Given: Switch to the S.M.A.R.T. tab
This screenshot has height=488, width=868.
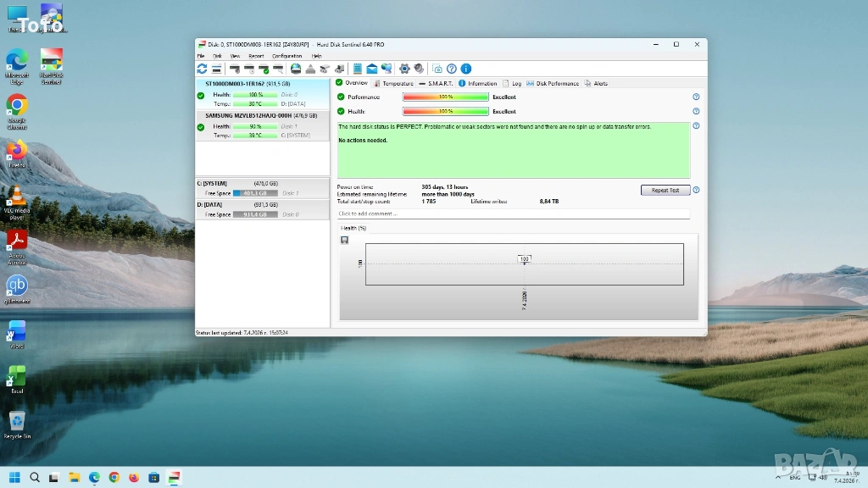Looking at the screenshot, I should pos(440,84).
